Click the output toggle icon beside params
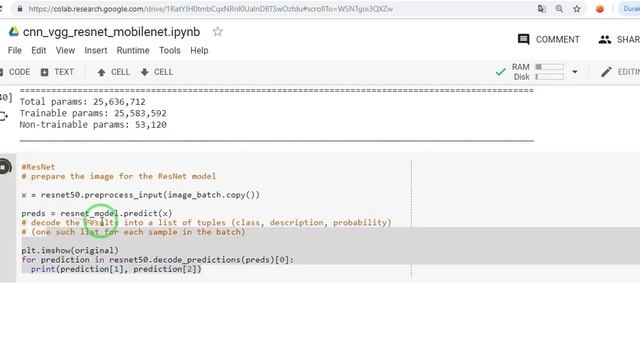The image size is (640, 360). click(x=4, y=116)
